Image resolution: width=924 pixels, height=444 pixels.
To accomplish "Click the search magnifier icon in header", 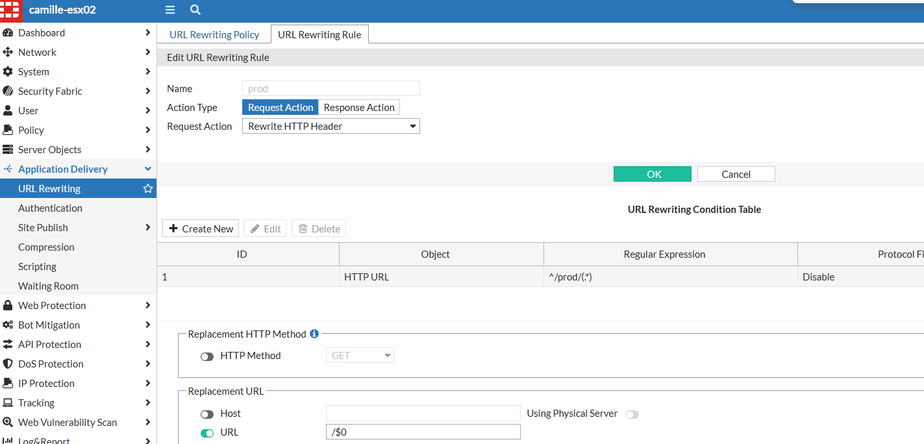I will (195, 10).
